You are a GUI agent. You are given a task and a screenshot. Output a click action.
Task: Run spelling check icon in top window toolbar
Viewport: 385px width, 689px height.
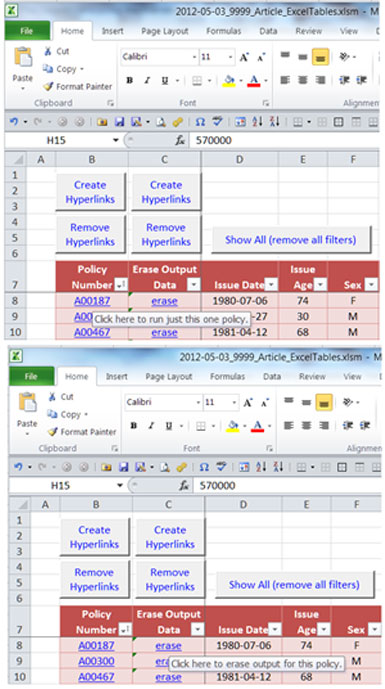[x=217, y=122]
